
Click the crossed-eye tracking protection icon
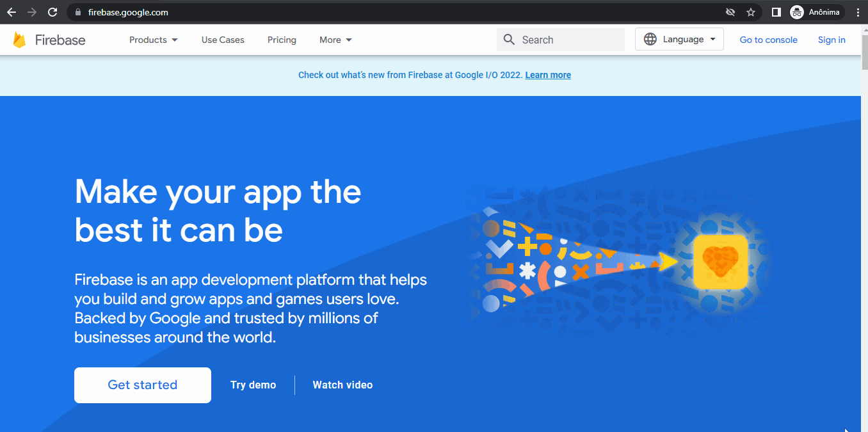730,12
